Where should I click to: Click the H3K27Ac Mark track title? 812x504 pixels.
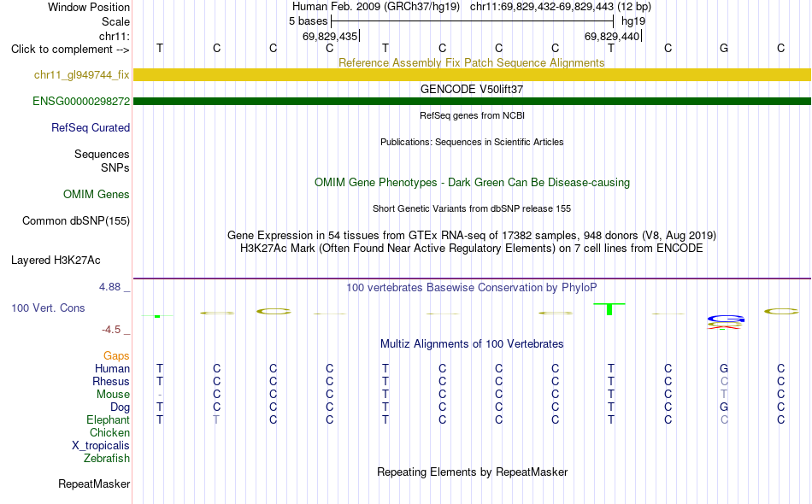471,249
